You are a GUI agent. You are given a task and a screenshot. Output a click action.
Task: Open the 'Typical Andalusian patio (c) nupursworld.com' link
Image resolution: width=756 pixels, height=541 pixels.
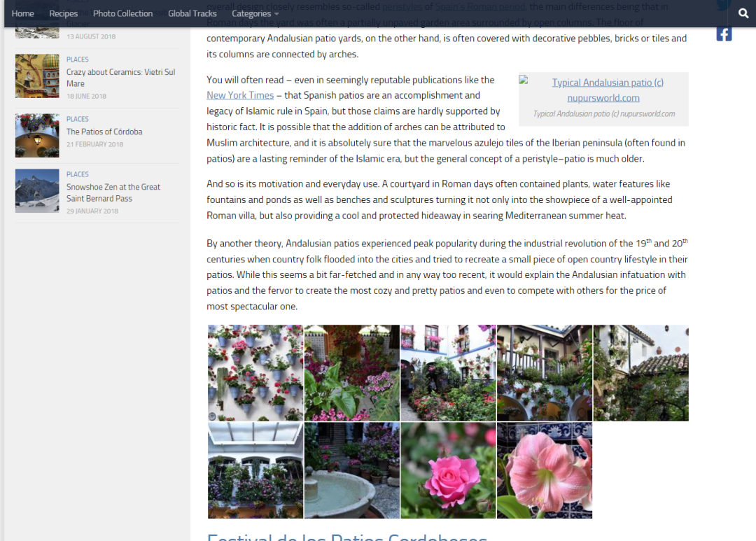[608, 90]
